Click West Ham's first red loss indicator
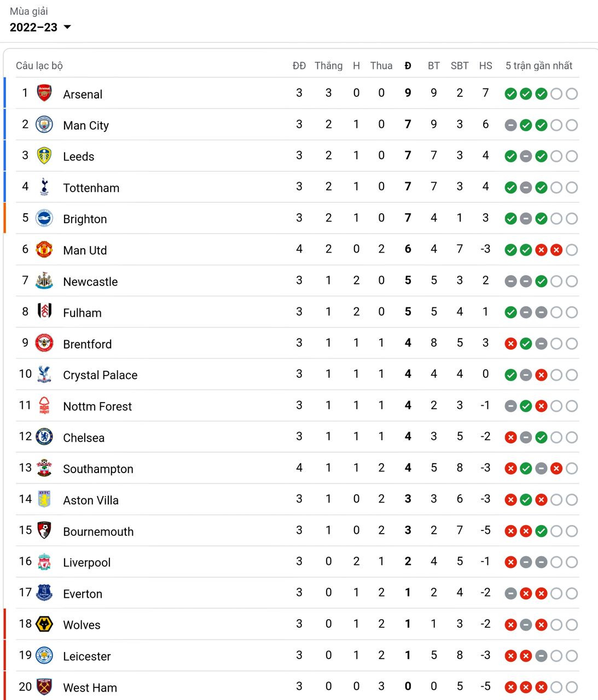The width and height of the screenshot is (598, 700). click(510, 687)
